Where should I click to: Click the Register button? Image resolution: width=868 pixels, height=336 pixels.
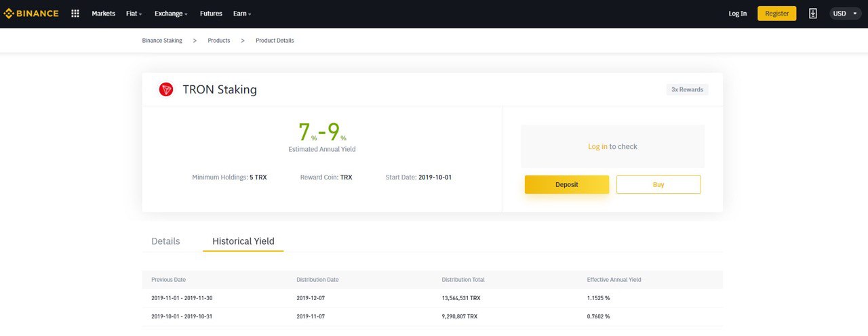point(777,14)
